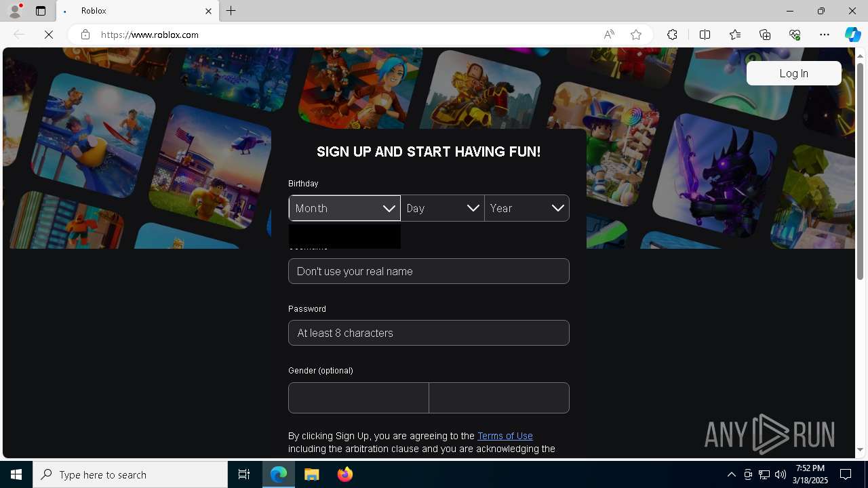Go back to previous page
The image size is (868, 488).
[19, 35]
